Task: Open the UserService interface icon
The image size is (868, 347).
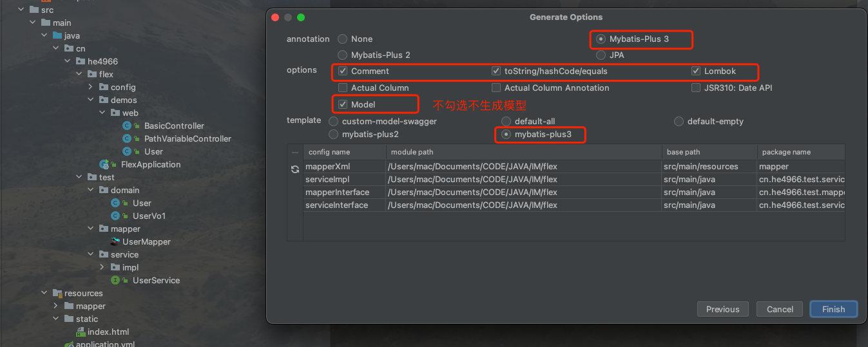Action: 116,280
